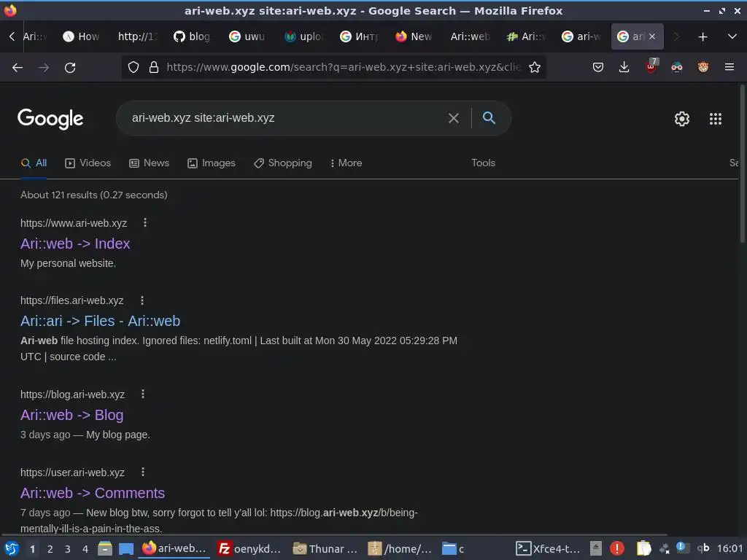
Task: Open the goggles extension icon
Action: tap(676, 68)
